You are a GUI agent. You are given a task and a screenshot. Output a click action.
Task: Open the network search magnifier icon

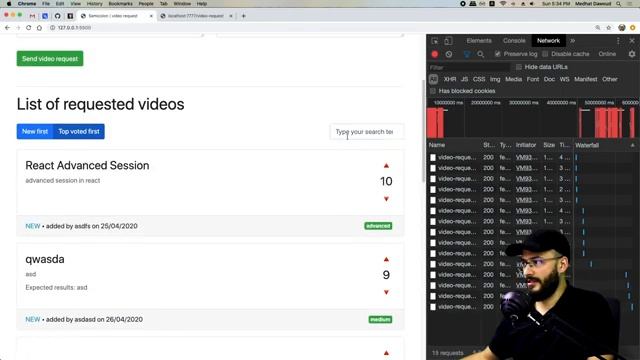pos(480,54)
